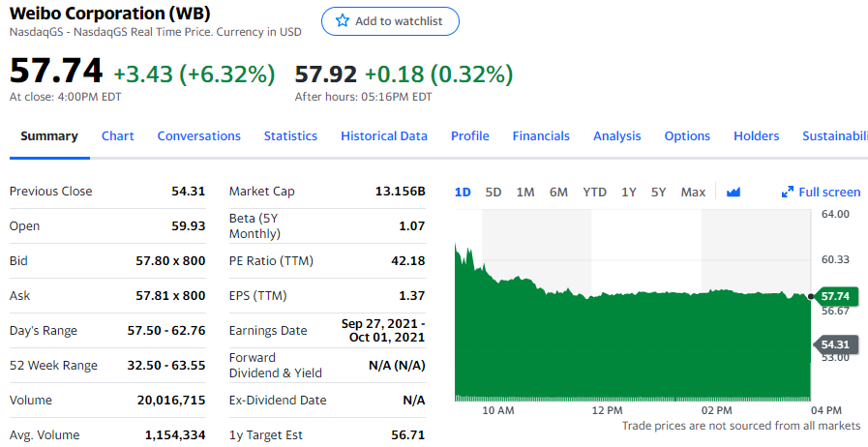The image size is (868, 447).
Task: View the Profile tab
Action: pyautogui.click(x=470, y=136)
